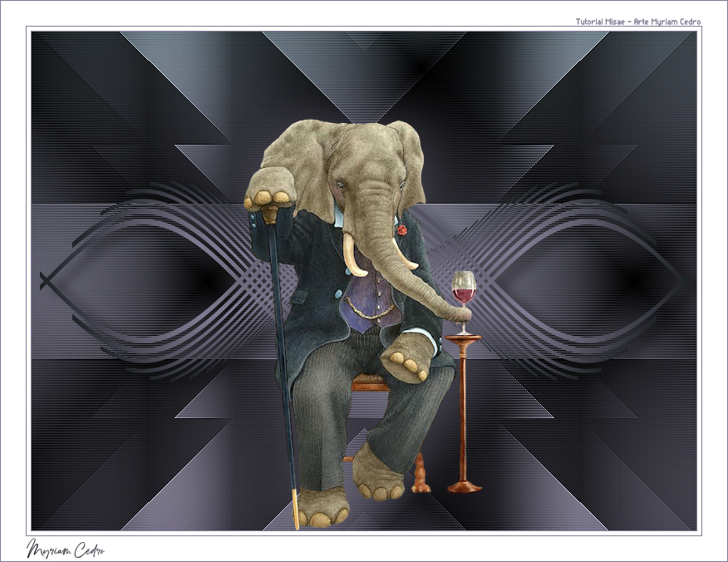Click the tusk on the cane side
This screenshot has height=562, width=728.
point(355,256)
